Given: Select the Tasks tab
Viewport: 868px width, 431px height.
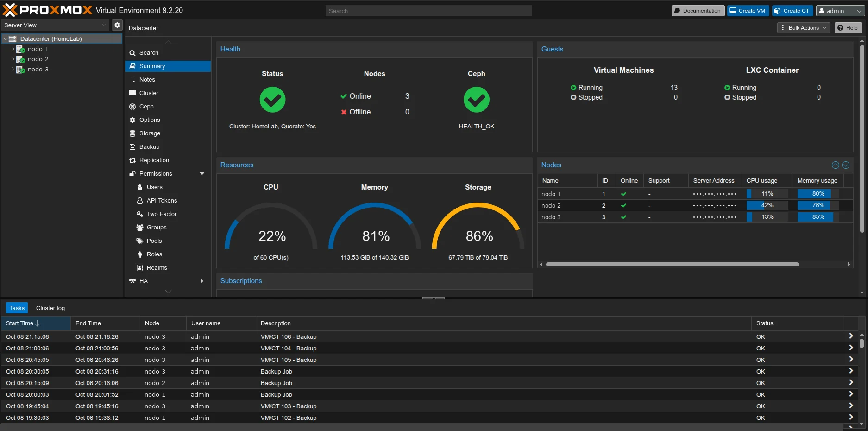Looking at the screenshot, I should pos(17,308).
